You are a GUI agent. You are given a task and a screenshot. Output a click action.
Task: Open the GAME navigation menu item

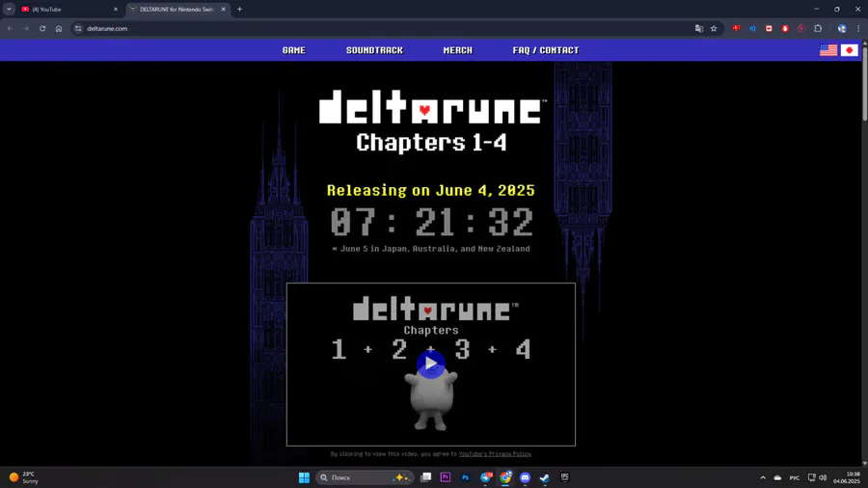293,50
